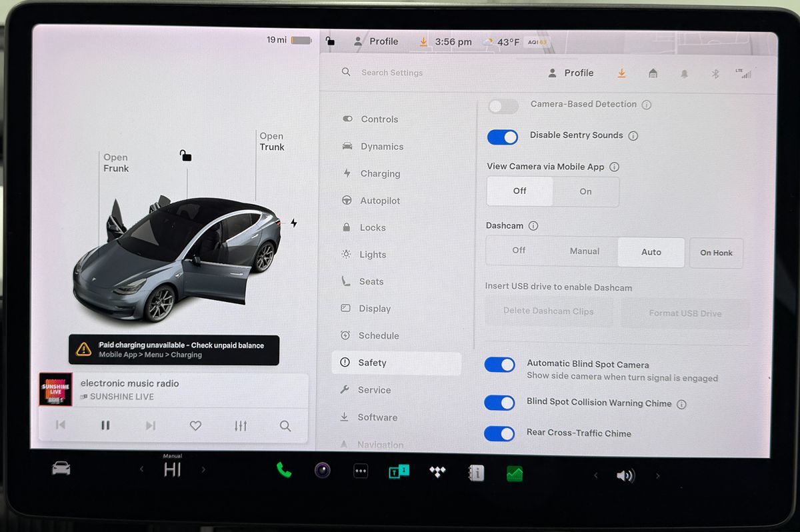The height and width of the screenshot is (532, 800).
Task: Increase volume with the right chevron
Action: 658,475
